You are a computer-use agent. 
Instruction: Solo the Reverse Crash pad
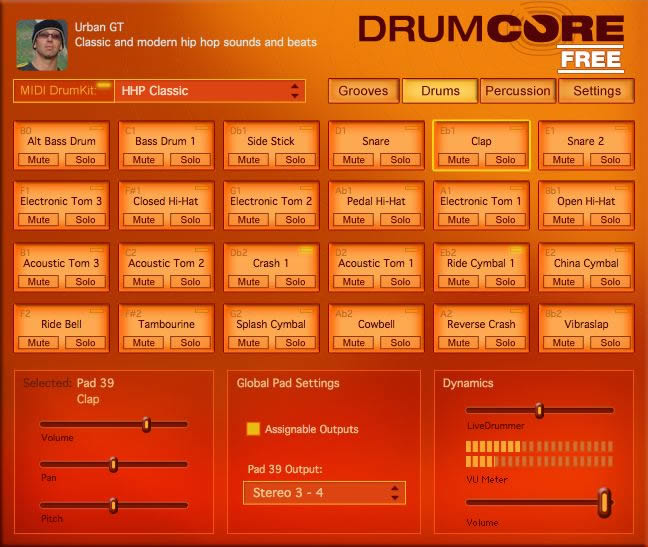pos(505,342)
